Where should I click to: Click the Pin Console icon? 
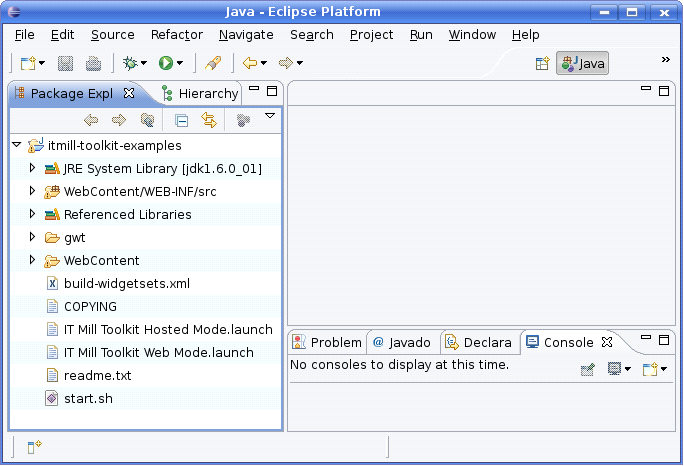588,370
